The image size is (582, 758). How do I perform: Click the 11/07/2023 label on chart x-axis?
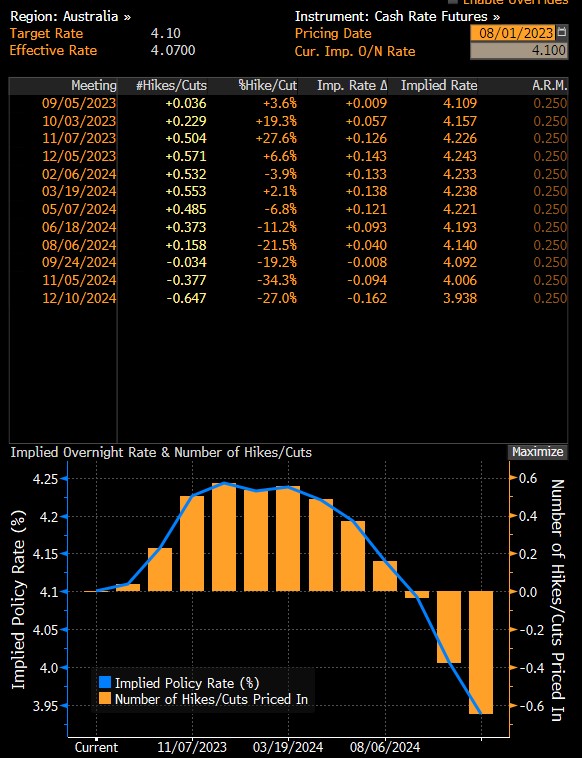192,747
